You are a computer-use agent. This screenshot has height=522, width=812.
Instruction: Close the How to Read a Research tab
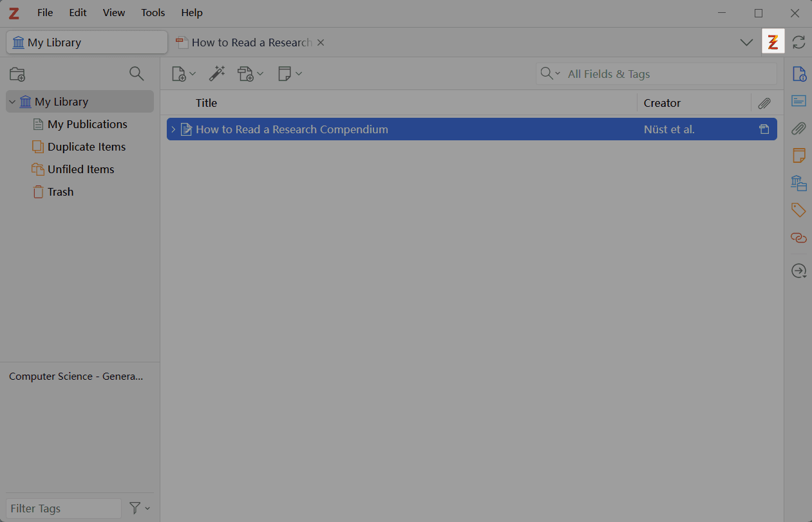pyautogui.click(x=321, y=42)
